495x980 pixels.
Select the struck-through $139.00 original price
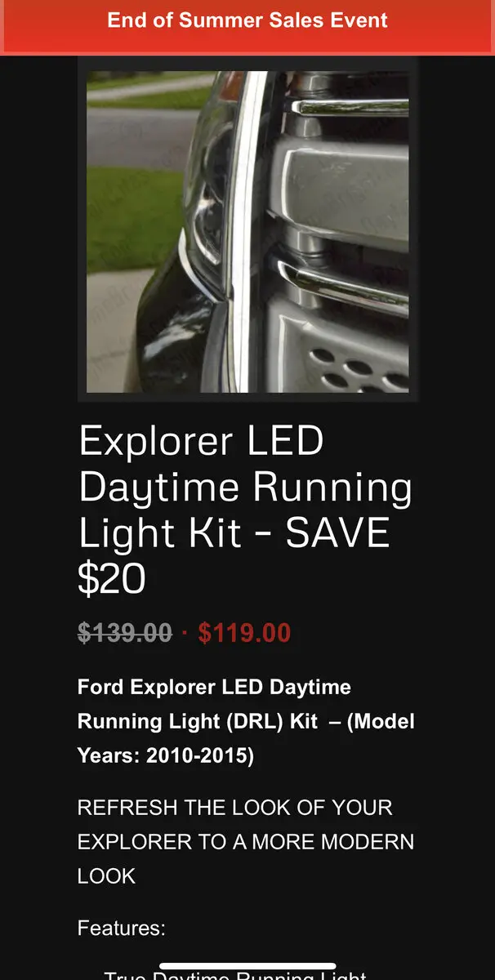pos(125,633)
